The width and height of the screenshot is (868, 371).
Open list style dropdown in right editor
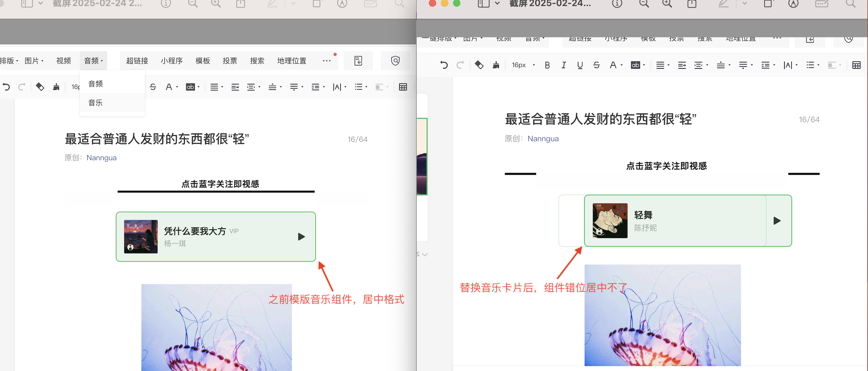click(812, 65)
